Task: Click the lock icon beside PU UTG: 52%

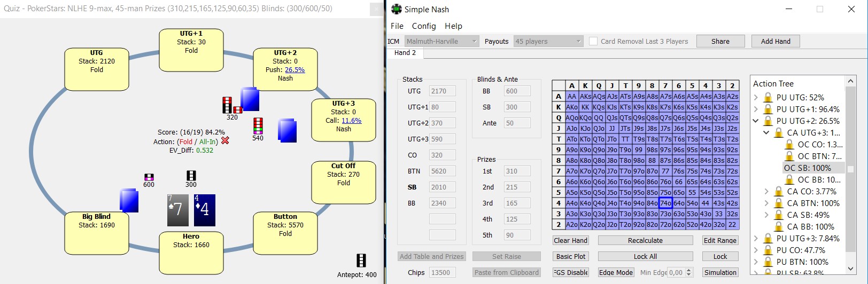Action: tap(768, 97)
